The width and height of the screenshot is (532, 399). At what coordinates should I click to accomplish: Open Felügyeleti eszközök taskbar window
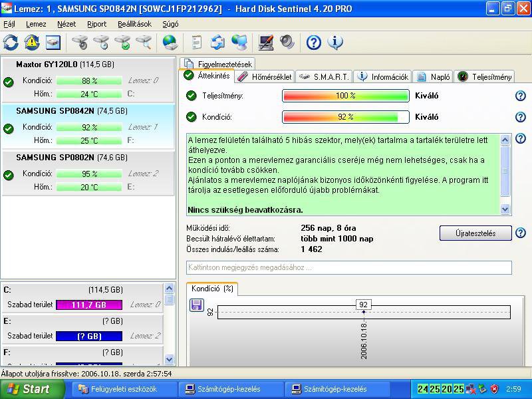(124, 389)
